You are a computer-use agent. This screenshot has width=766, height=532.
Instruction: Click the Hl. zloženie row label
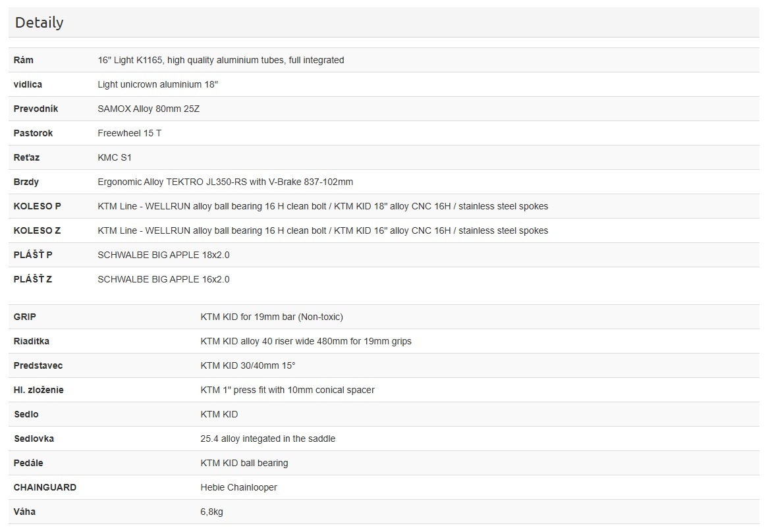click(38, 390)
